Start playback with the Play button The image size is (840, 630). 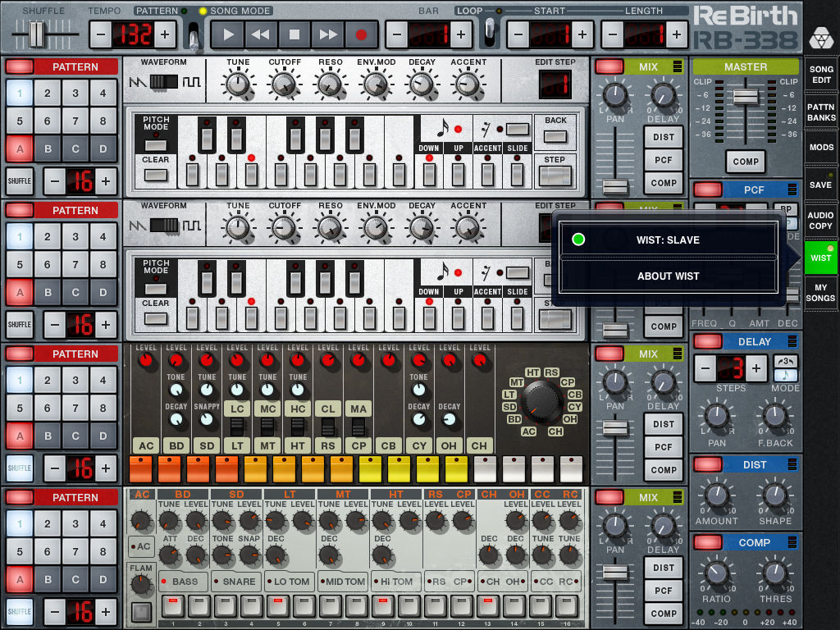click(228, 34)
